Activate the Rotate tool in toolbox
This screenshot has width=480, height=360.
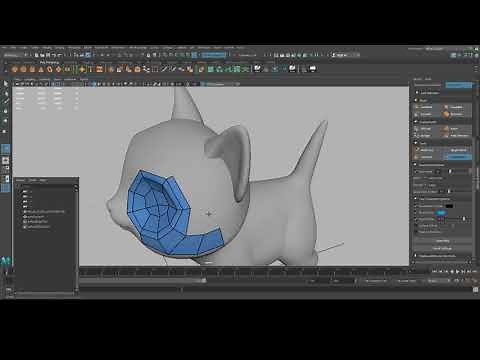click(x=5, y=121)
